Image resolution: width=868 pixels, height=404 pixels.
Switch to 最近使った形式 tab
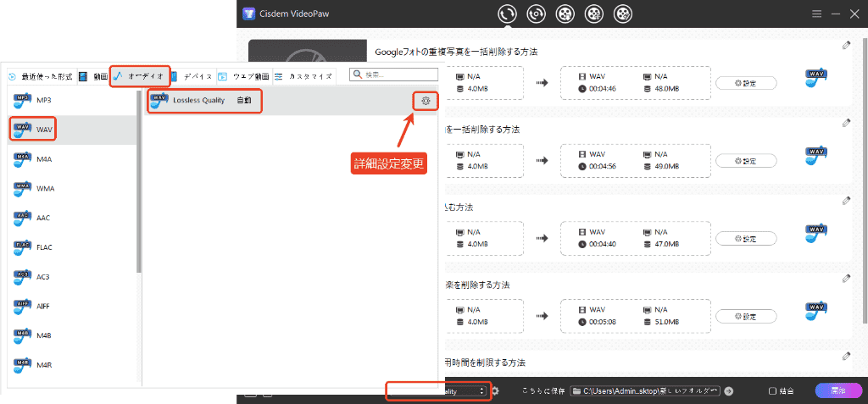(x=42, y=76)
